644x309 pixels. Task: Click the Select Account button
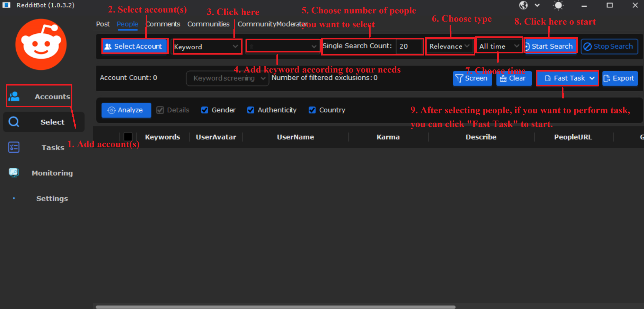tap(135, 46)
